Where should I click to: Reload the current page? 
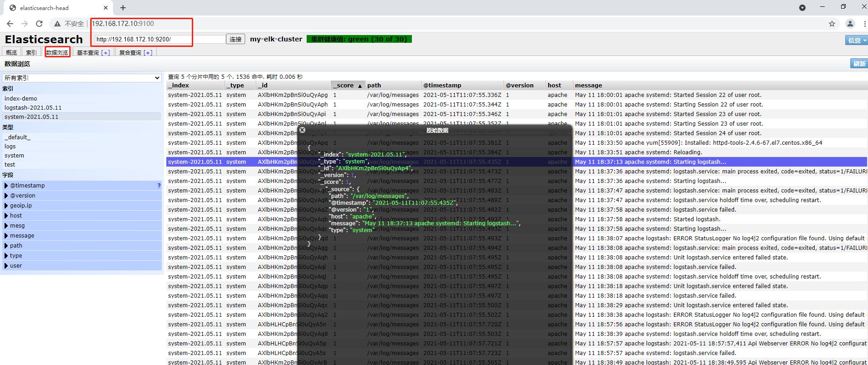pos(39,24)
